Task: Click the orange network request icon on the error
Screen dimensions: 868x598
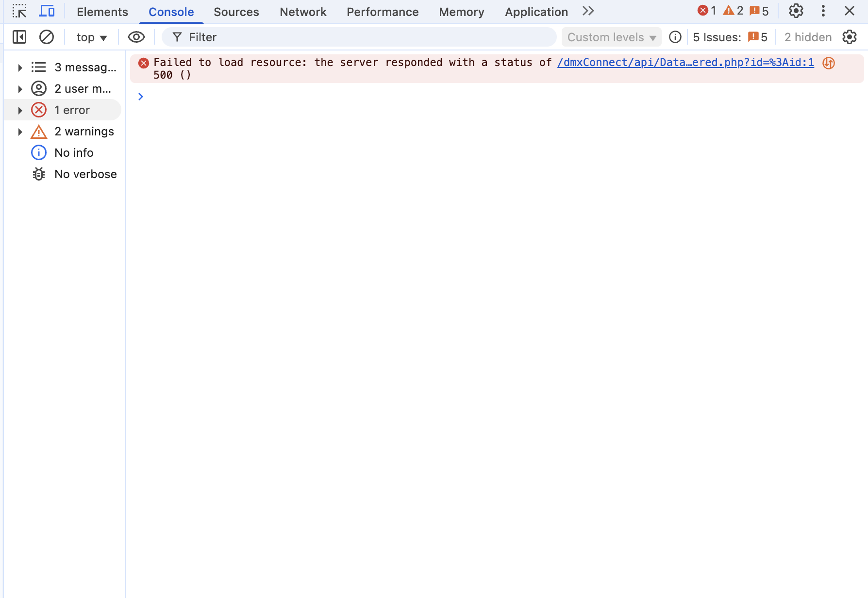Action: coord(829,63)
